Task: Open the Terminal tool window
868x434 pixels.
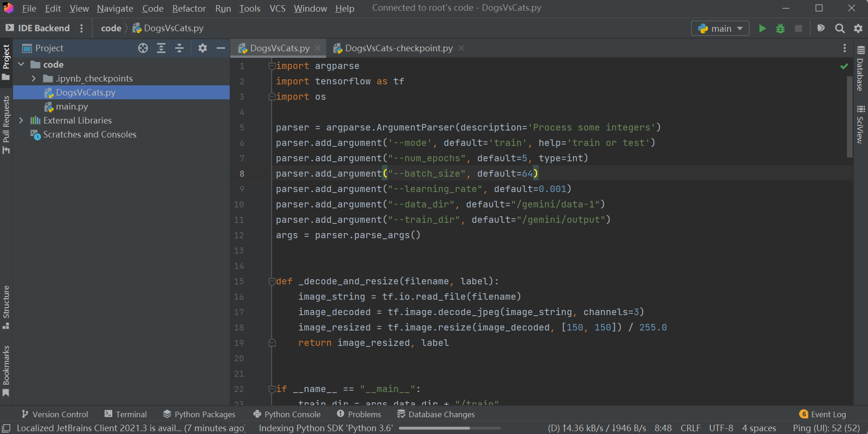Action: tap(126, 414)
